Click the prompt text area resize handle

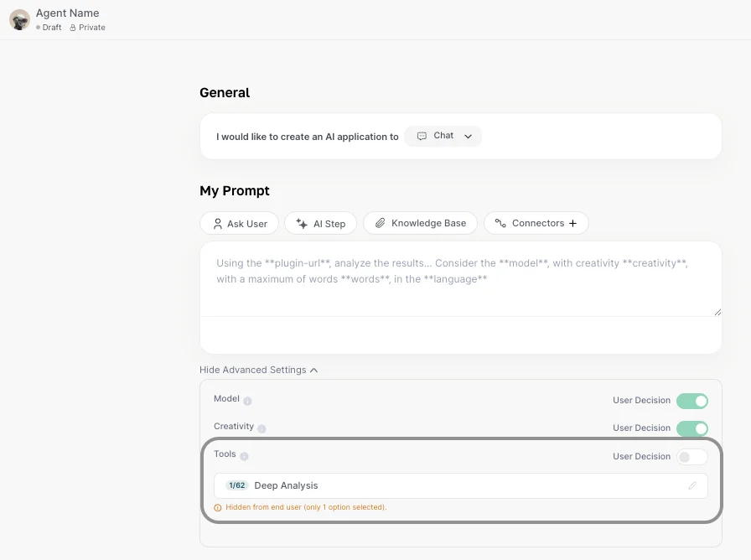(x=717, y=313)
